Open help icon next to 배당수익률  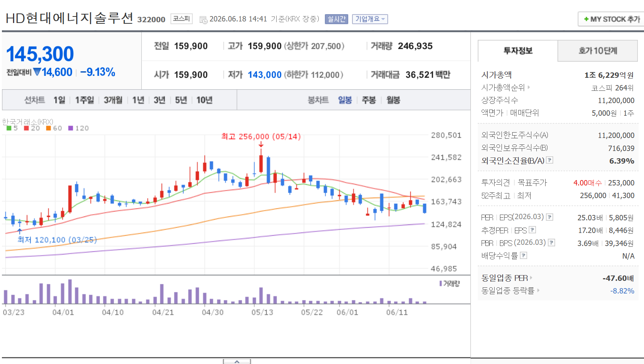(x=524, y=255)
